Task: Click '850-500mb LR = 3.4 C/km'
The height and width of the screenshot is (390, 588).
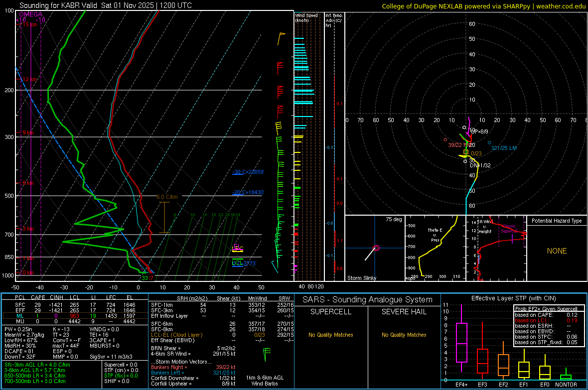Action: tap(35, 376)
